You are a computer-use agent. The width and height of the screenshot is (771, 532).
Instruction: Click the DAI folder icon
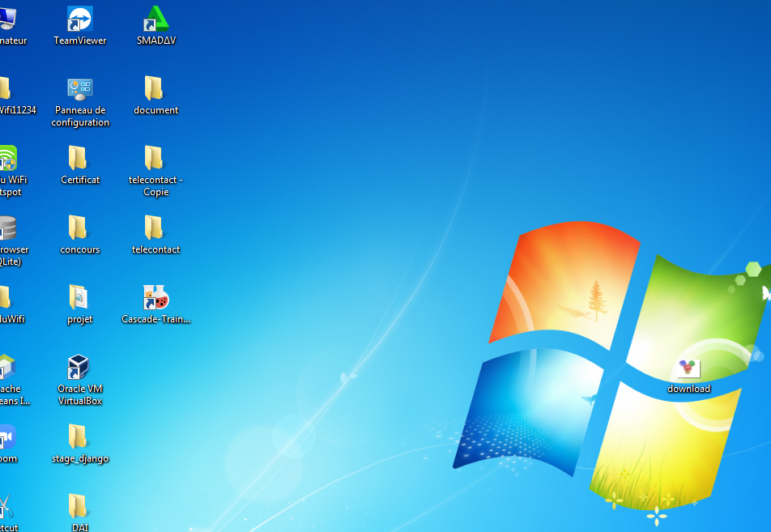(79, 507)
